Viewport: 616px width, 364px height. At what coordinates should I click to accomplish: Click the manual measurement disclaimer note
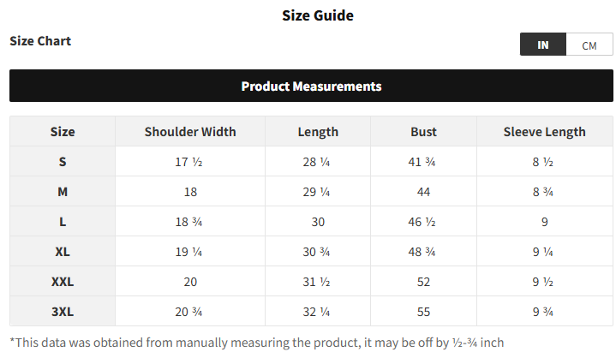[x=256, y=343]
